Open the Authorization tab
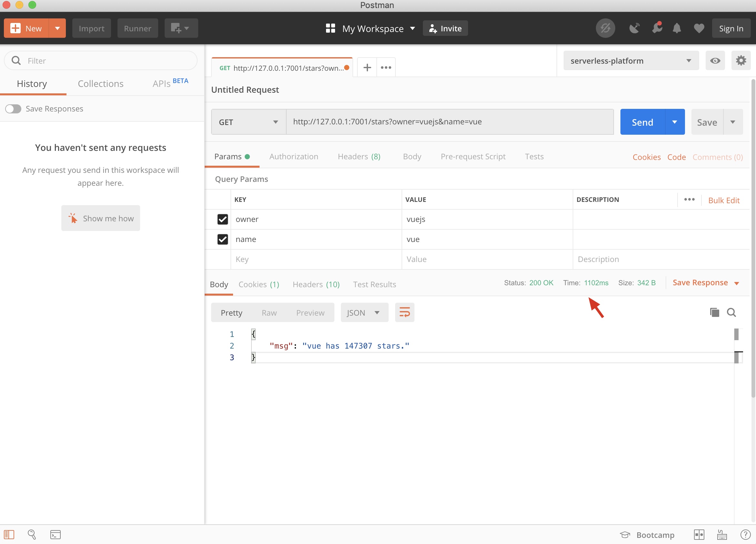The image size is (756, 544). (x=293, y=156)
